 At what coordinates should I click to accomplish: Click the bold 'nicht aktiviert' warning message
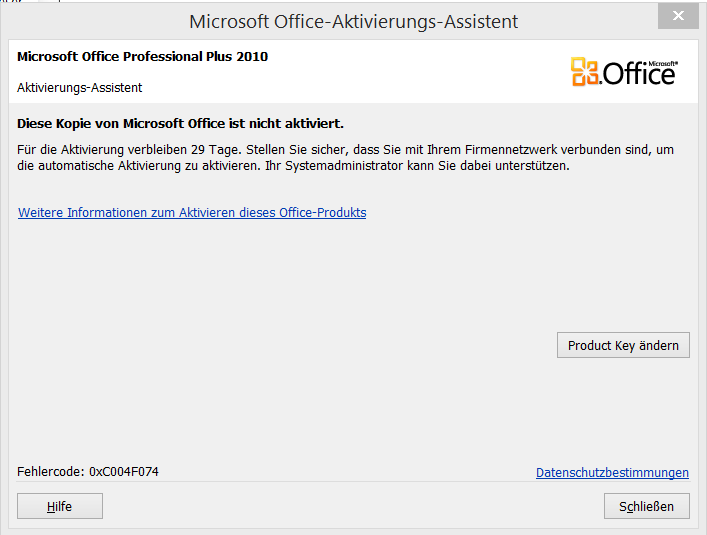180,123
